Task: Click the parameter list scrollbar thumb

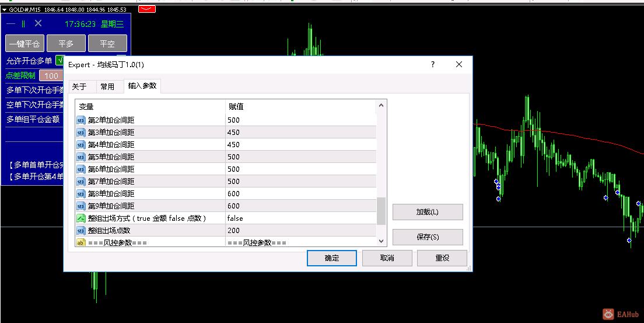Action: click(381, 211)
